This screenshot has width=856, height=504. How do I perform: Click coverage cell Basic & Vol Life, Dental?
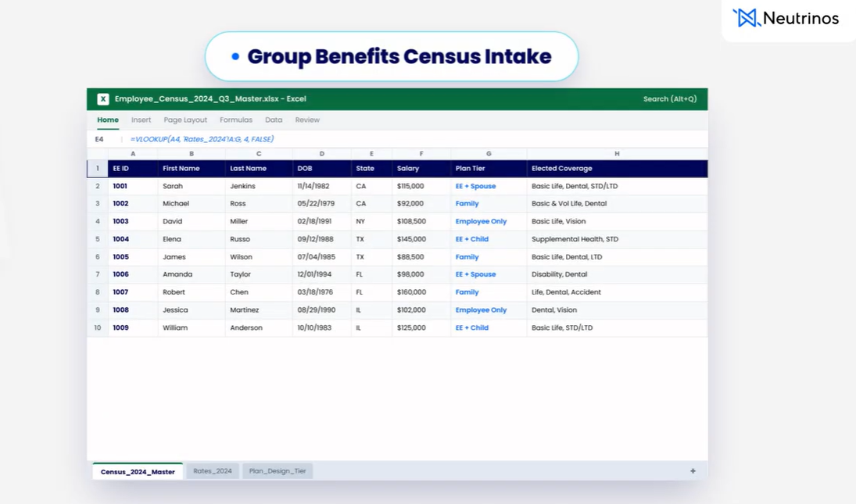tap(617, 203)
